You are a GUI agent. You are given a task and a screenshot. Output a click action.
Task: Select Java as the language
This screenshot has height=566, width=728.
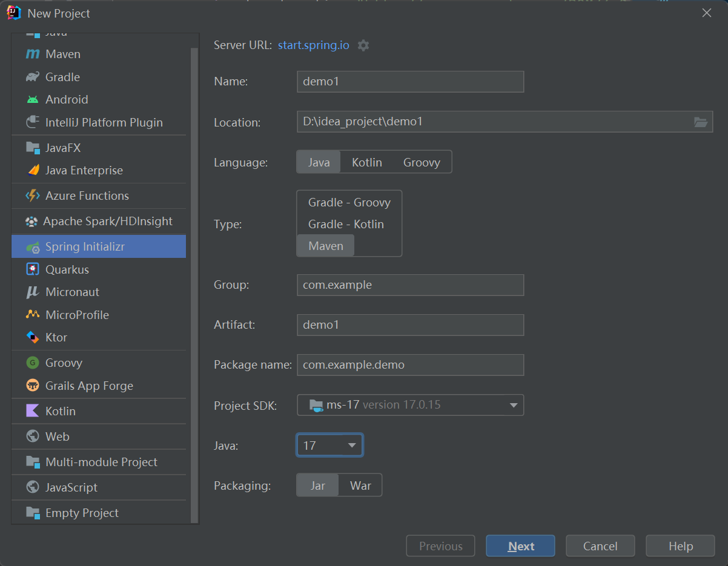pos(319,162)
